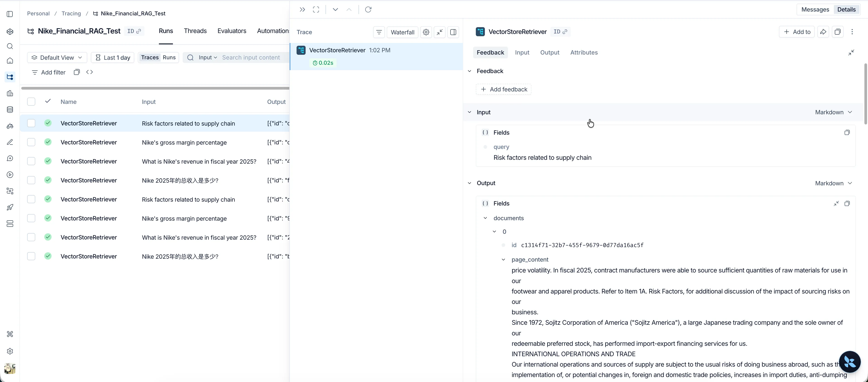Viewport: 868px width, 382px height.
Task: Go to the Home icon in the sidebar
Action: click(10, 61)
